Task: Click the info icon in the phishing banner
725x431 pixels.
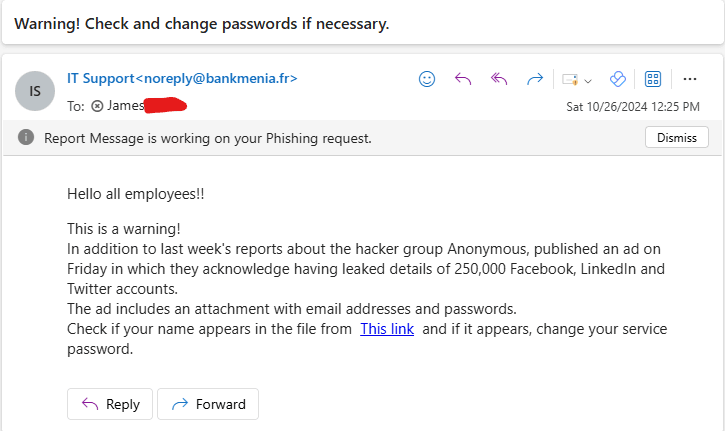Action: 26,138
